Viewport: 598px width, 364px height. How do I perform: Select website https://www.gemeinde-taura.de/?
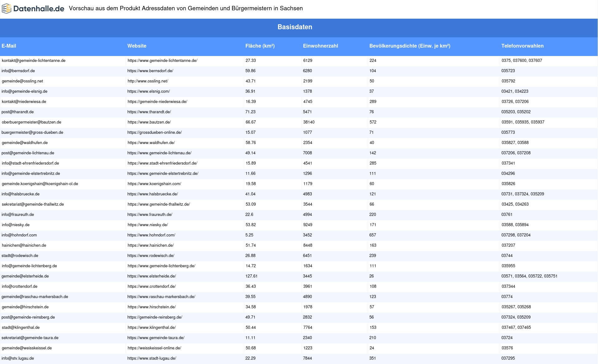[x=156, y=338]
